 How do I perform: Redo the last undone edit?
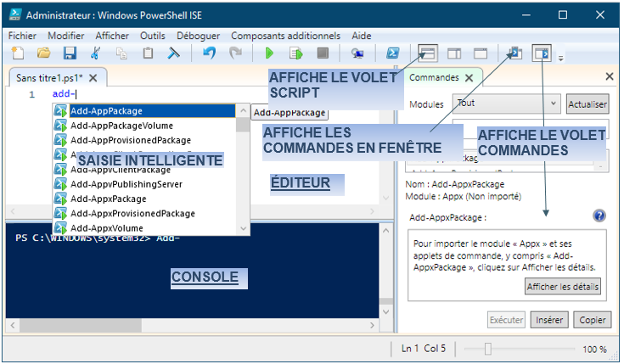(x=236, y=53)
